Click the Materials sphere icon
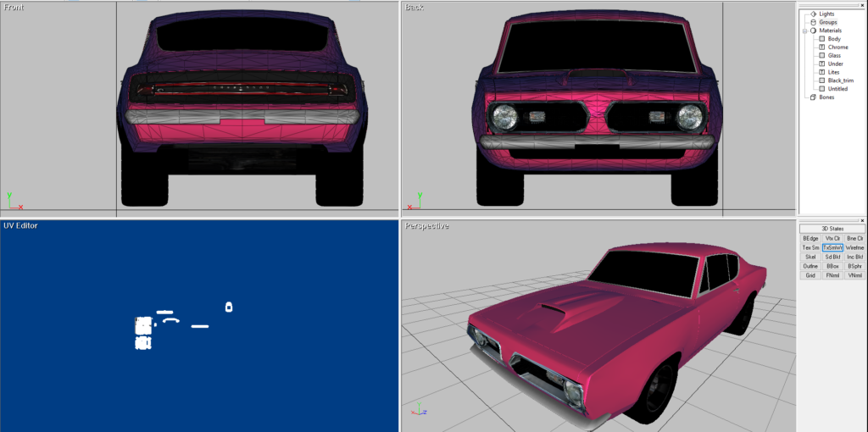This screenshot has width=868, height=432. 813,30
